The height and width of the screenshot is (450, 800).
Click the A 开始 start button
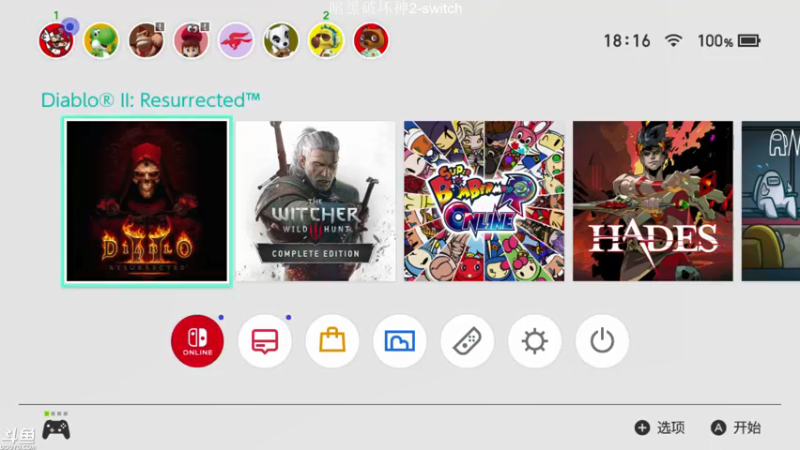click(x=736, y=428)
